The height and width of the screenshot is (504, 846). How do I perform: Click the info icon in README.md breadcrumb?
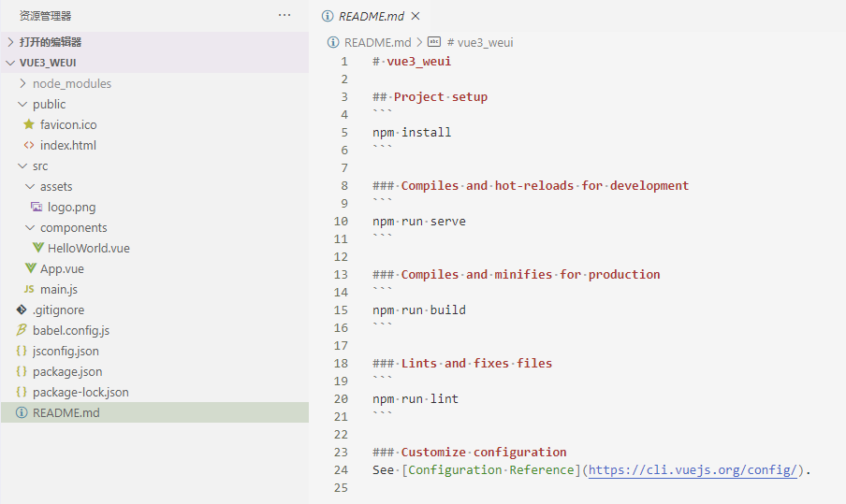pos(333,42)
